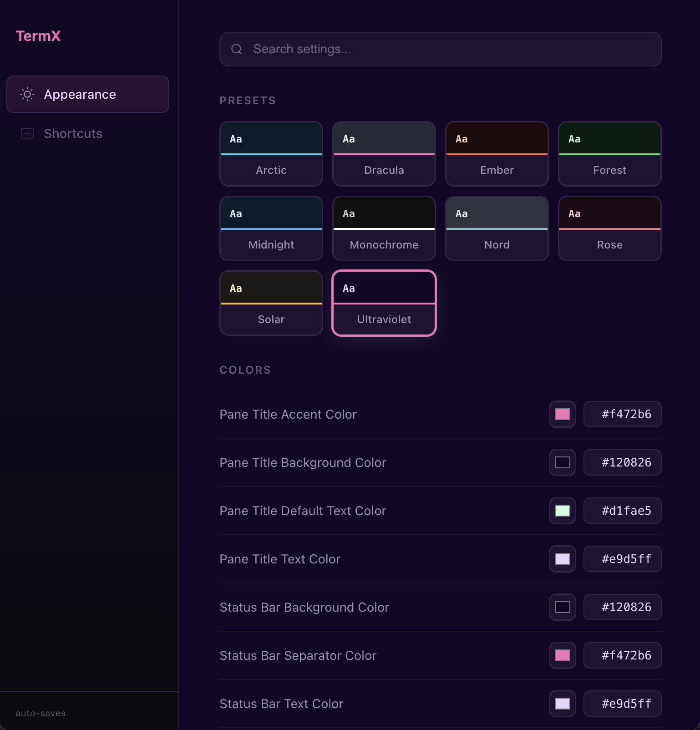The width and height of the screenshot is (700, 730).
Task: Click the TermX logo
Action: coord(38,36)
